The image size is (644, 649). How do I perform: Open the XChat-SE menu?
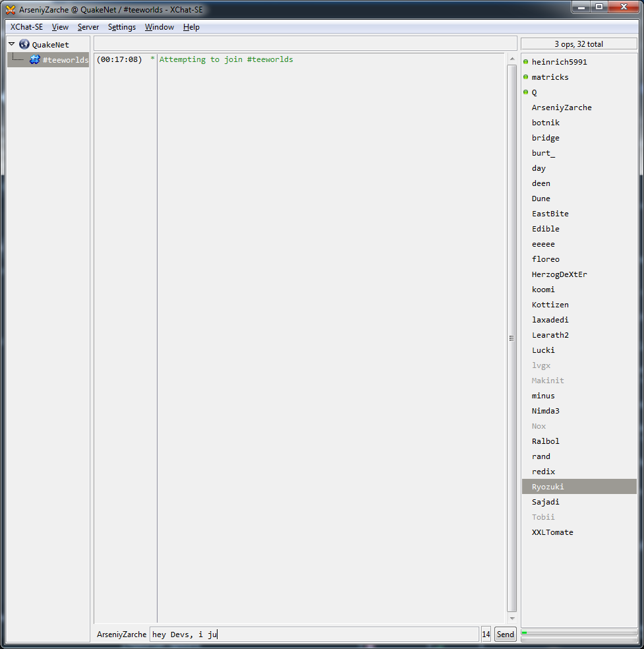[26, 27]
